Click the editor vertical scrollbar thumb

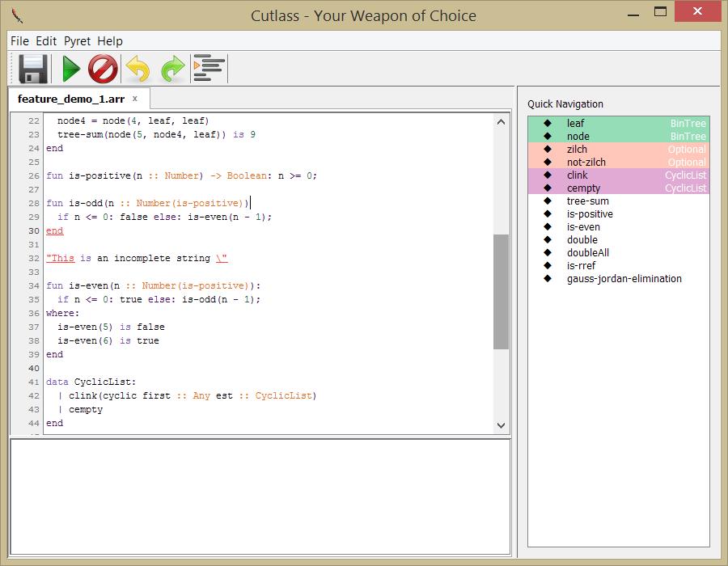tap(501, 291)
